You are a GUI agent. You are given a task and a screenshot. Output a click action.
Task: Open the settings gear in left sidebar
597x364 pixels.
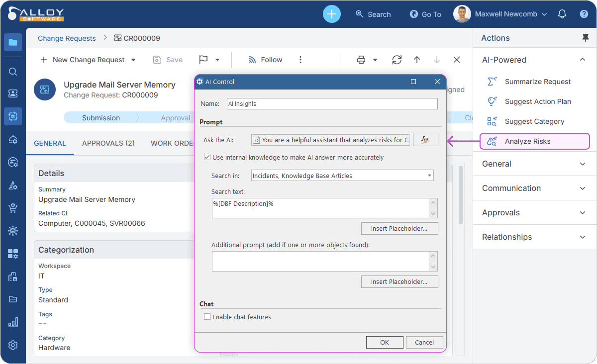pos(13,345)
